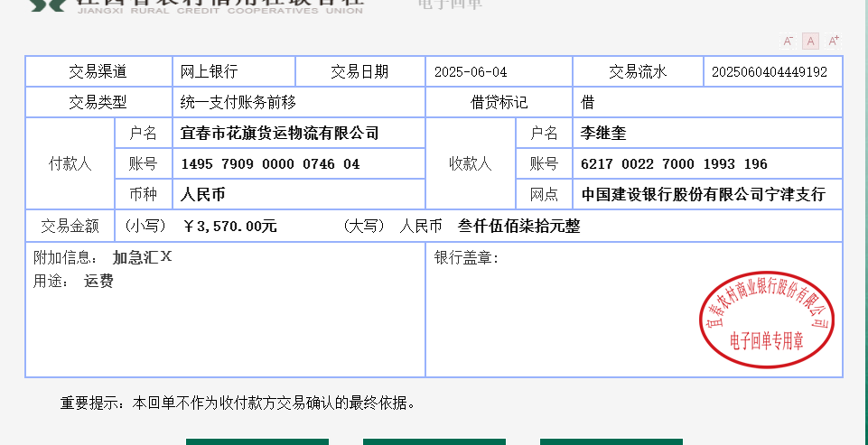The image size is (868, 445).
Task: Select payee account 6217 0022 7000 1993 196
Action: click(x=674, y=164)
